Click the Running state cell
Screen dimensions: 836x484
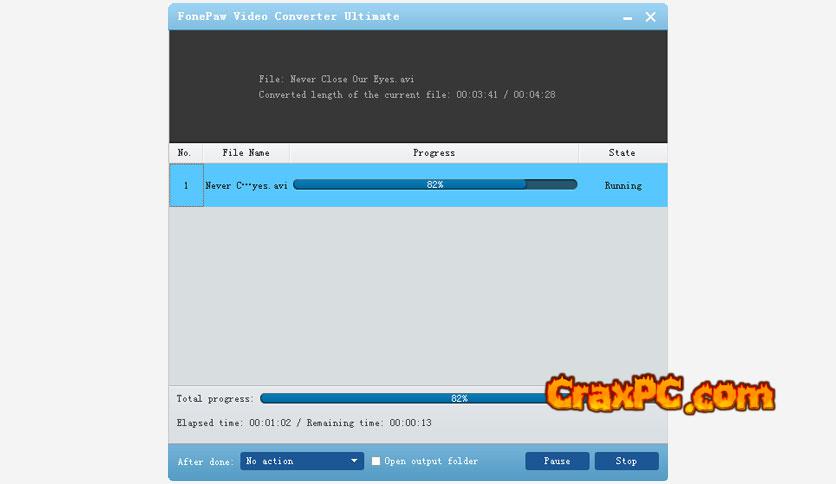623,186
